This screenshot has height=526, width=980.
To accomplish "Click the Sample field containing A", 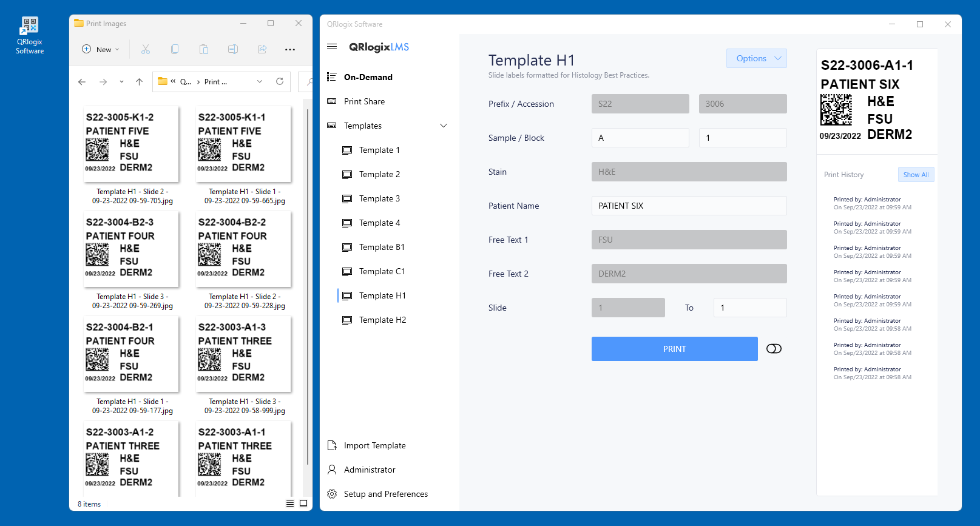I will click(640, 138).
